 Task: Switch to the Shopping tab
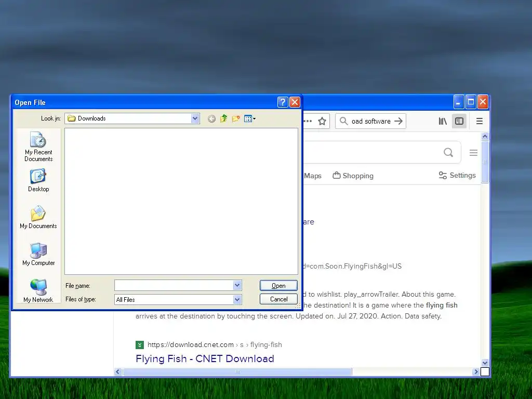point(353,176)
